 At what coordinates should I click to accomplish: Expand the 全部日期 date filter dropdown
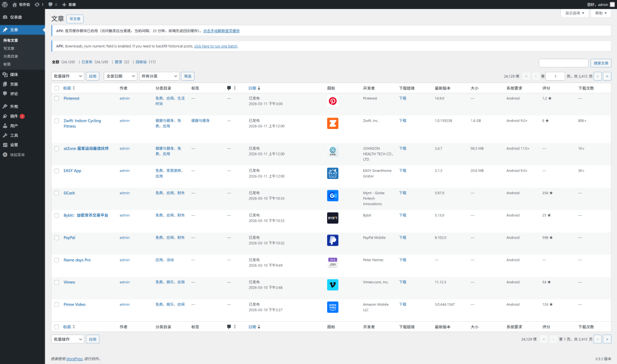click(x=120, y=77)
